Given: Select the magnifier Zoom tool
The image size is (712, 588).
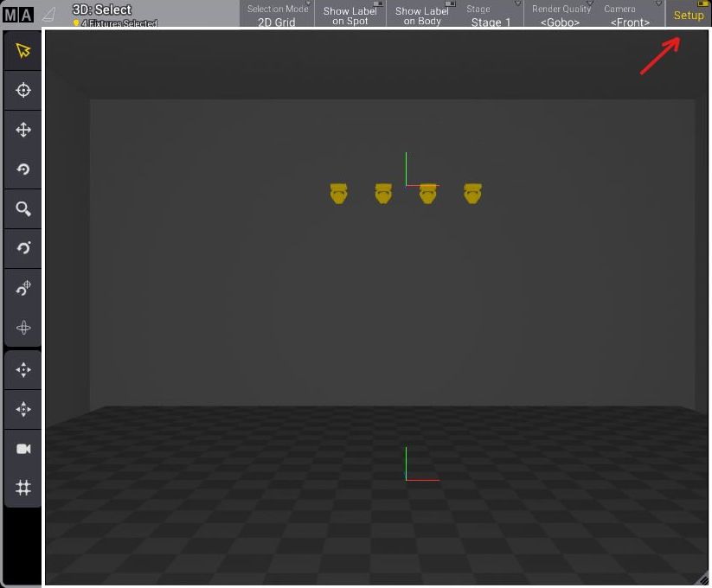Looking at the screenshot, I should click(x=23, y=209).
